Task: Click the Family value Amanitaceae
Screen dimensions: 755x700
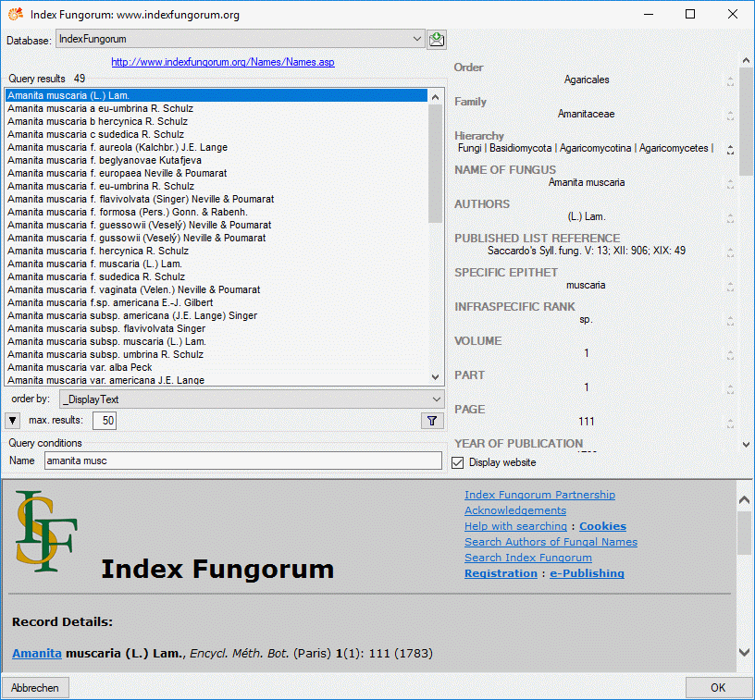Action: (x=586, y=114)
